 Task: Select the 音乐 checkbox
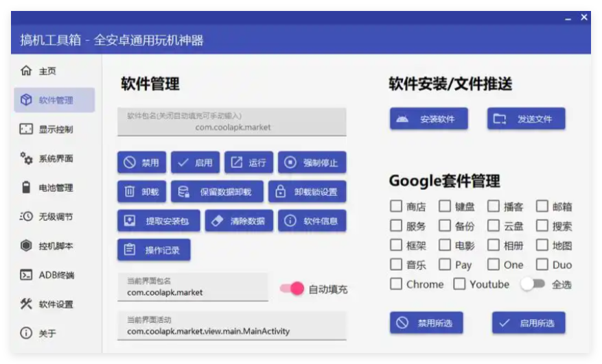(x=396, y=265)
